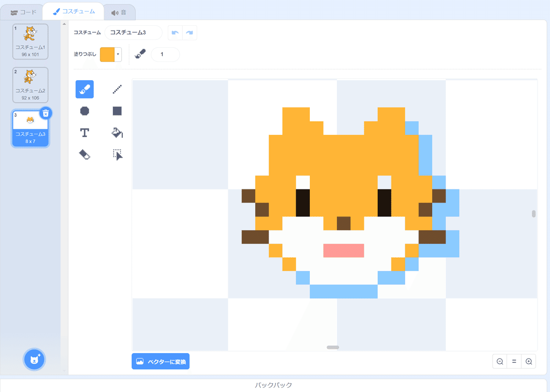Image resolution: width=550 pixels, height=392 pixels.
Task: Select the Line tool
Action: (117, 89)
